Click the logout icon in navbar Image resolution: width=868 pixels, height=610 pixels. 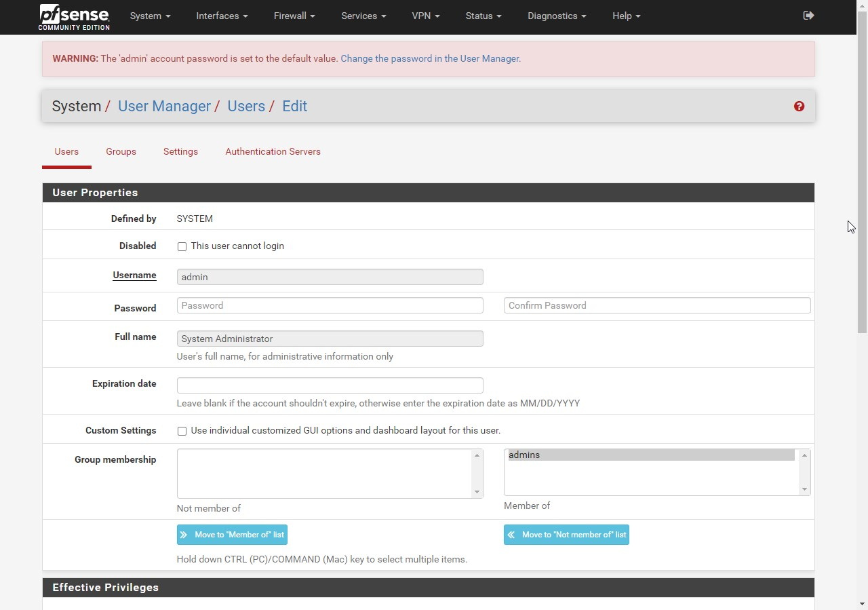coord(808,16)
